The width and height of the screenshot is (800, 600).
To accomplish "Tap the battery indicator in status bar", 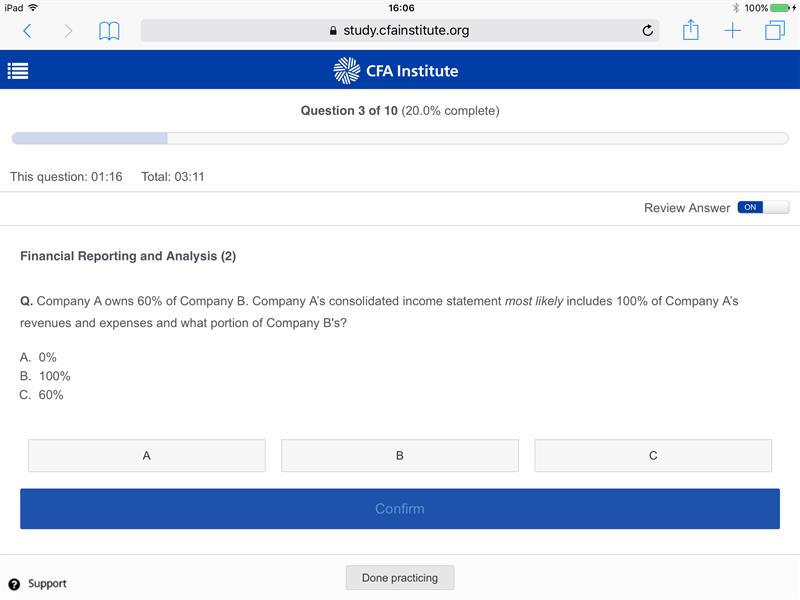I will click(x=780, y=8).
